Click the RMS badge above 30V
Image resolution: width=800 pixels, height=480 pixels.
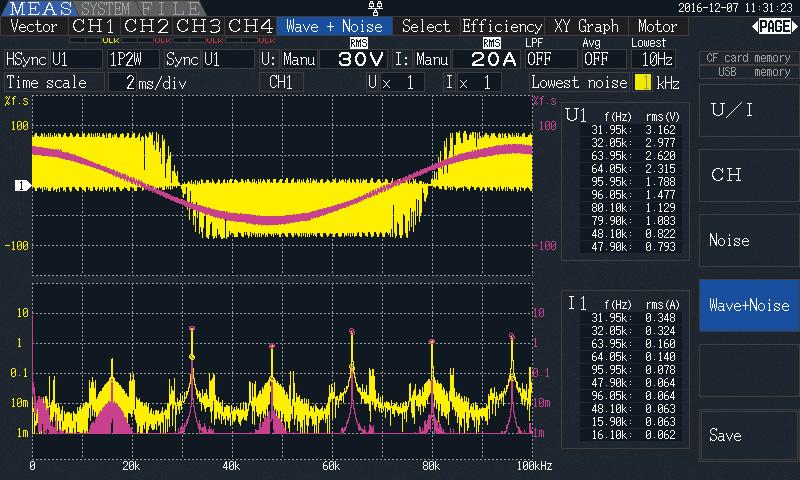click(x=358, y=43)
